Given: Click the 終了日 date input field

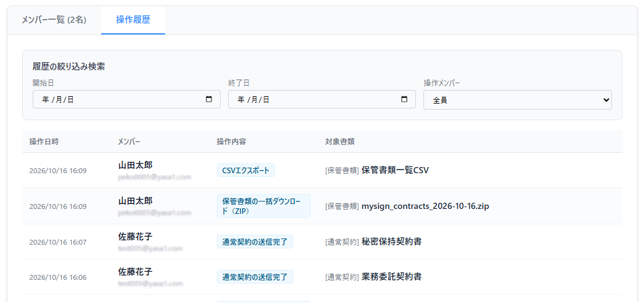Looking at the screenshot, I should tap(322, 99).
